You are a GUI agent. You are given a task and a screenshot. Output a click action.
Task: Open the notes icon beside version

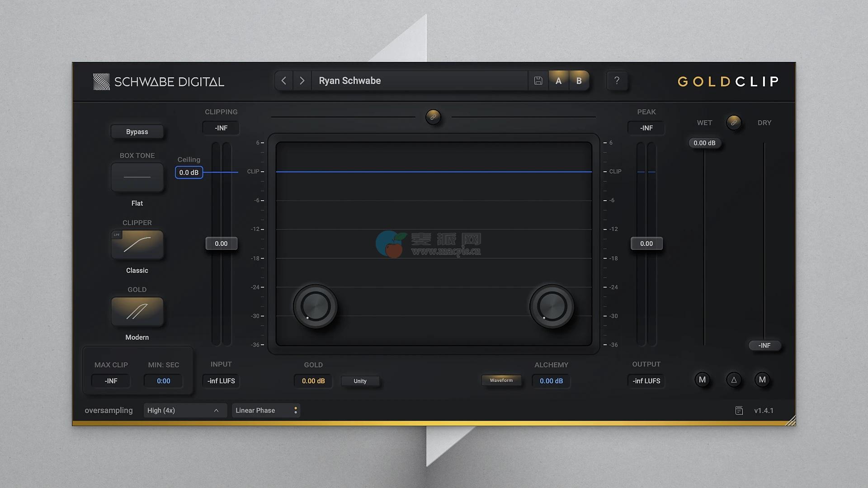pyautogui.click(x=739, y=410)
